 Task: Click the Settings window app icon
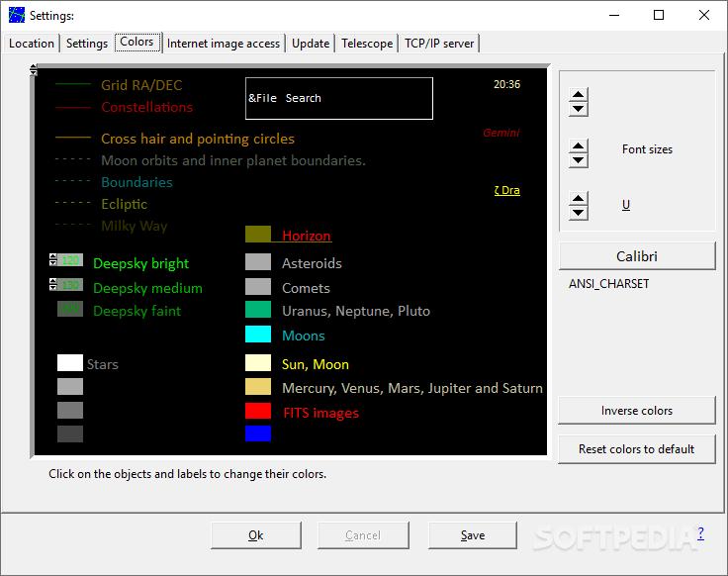point(17,15)
